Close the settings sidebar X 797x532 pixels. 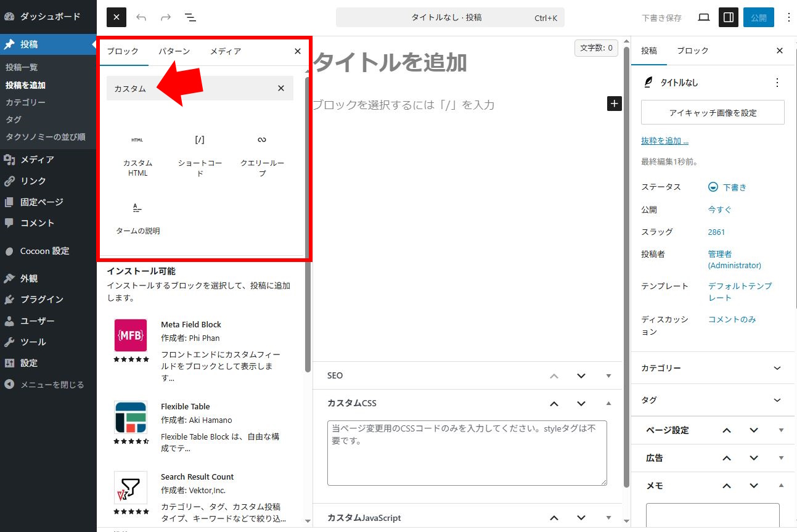coord(780,51)
